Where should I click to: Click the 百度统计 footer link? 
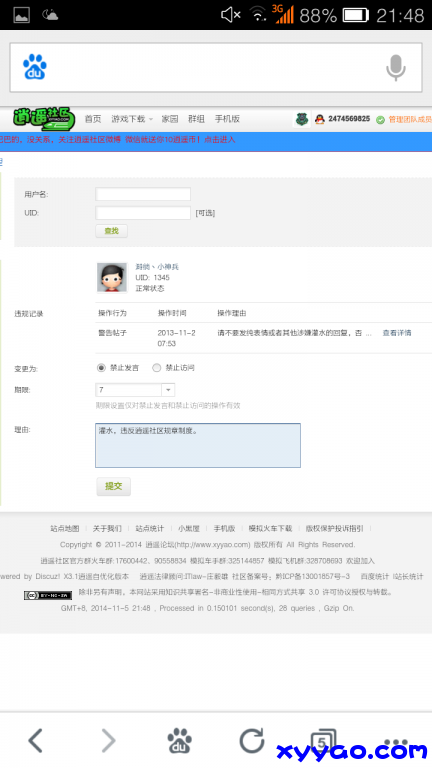click(x=375, y=576)
